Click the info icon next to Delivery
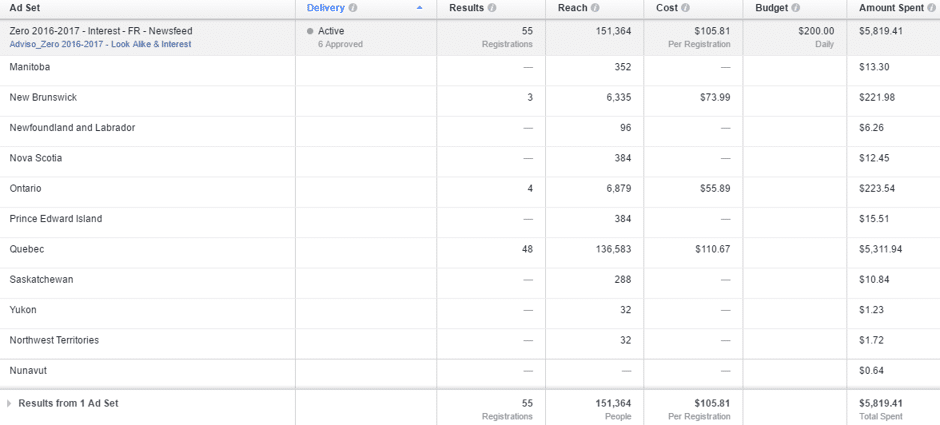Screen dimensions: 940x425 (353, 8)
